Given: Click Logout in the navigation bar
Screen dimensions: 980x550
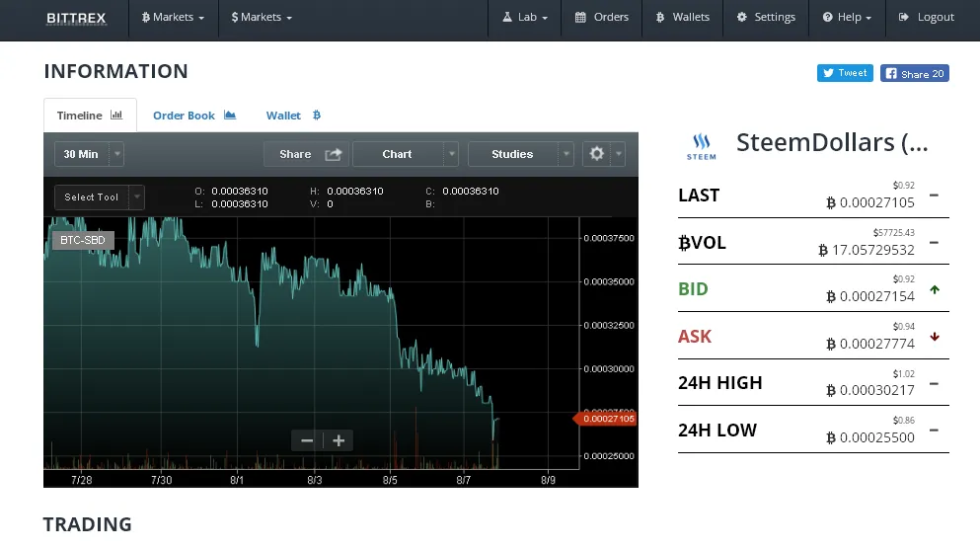Looking at the screenshot, I should point(927,18).
